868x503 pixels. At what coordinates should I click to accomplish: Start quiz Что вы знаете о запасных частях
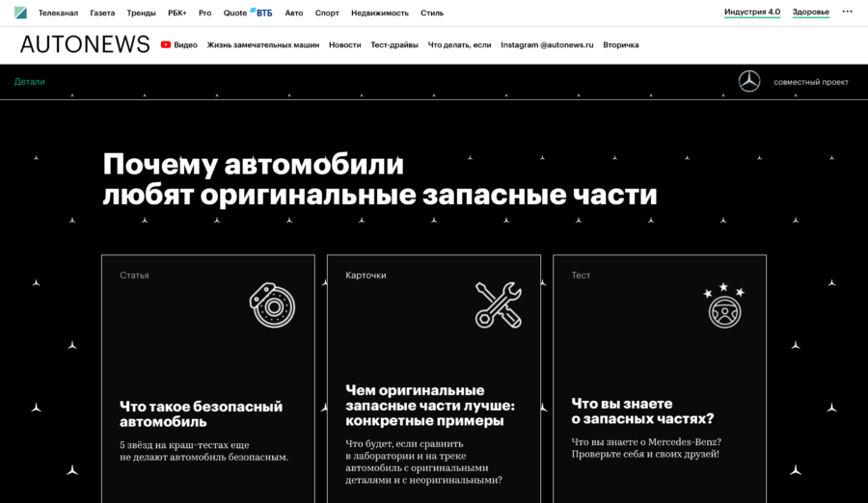click(642, 410)
